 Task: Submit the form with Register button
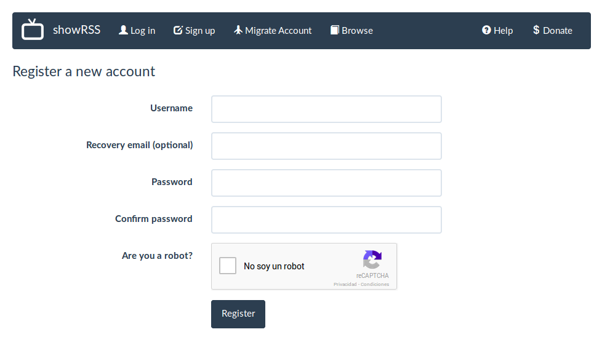coord(238,314)
